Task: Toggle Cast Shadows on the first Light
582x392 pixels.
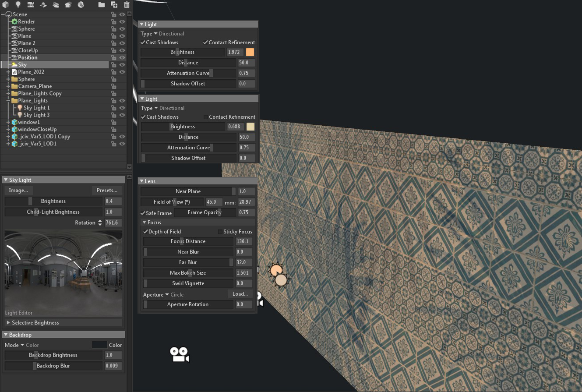Action: 142,42
